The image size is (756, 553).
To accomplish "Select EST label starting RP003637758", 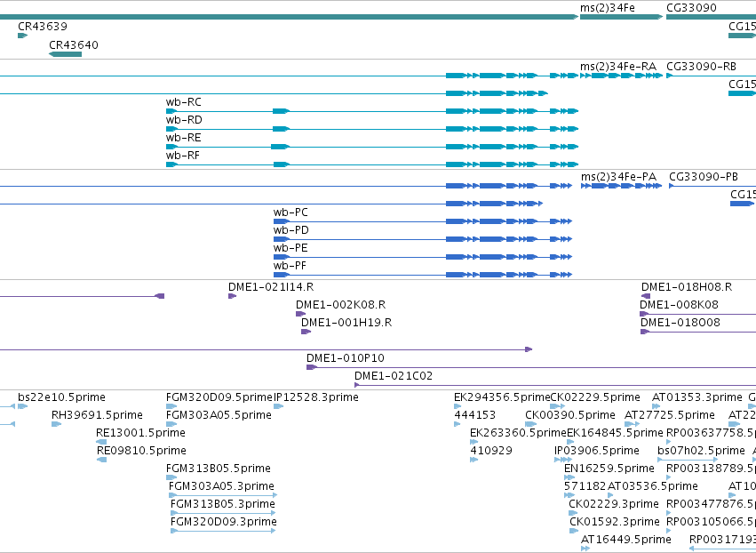I will 712,432.
